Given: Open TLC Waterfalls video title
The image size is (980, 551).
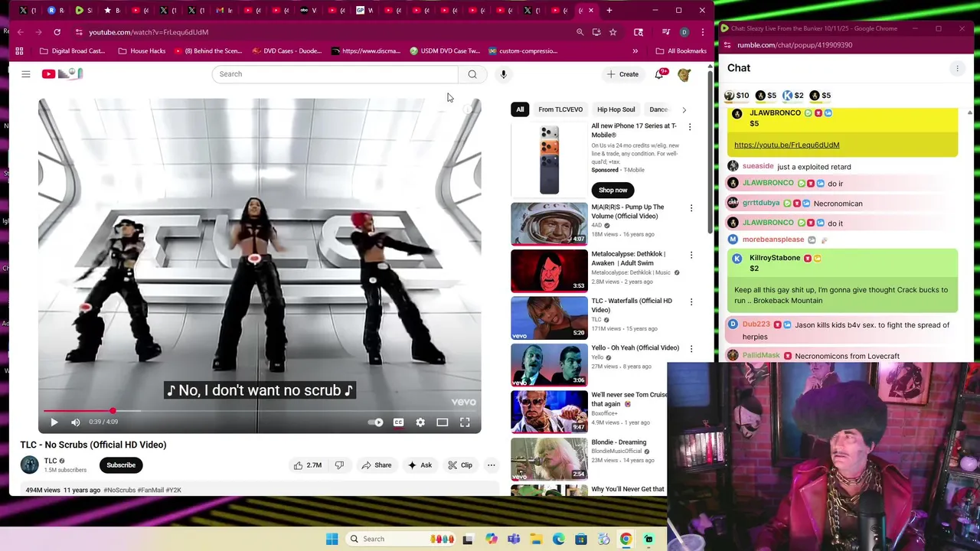Looking at the screenshot, I should (632, 305).
